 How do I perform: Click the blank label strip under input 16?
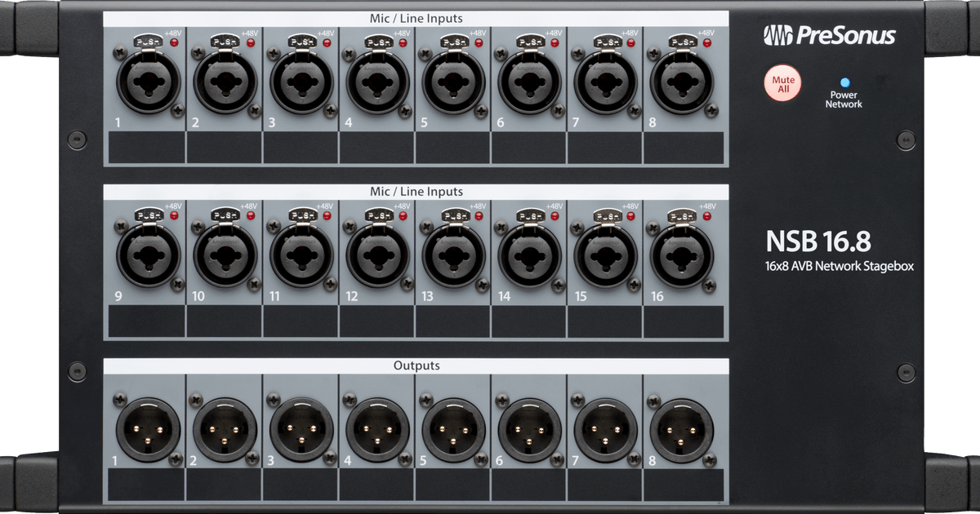click(683, 321)
